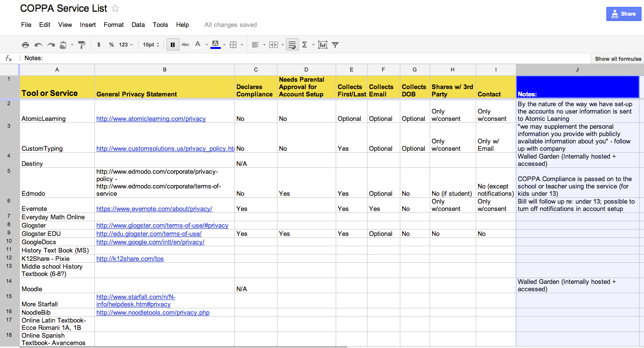Activate the paint format tool
Image resolution: width=644 pixels, height=348 pixels.
(82, 45)
